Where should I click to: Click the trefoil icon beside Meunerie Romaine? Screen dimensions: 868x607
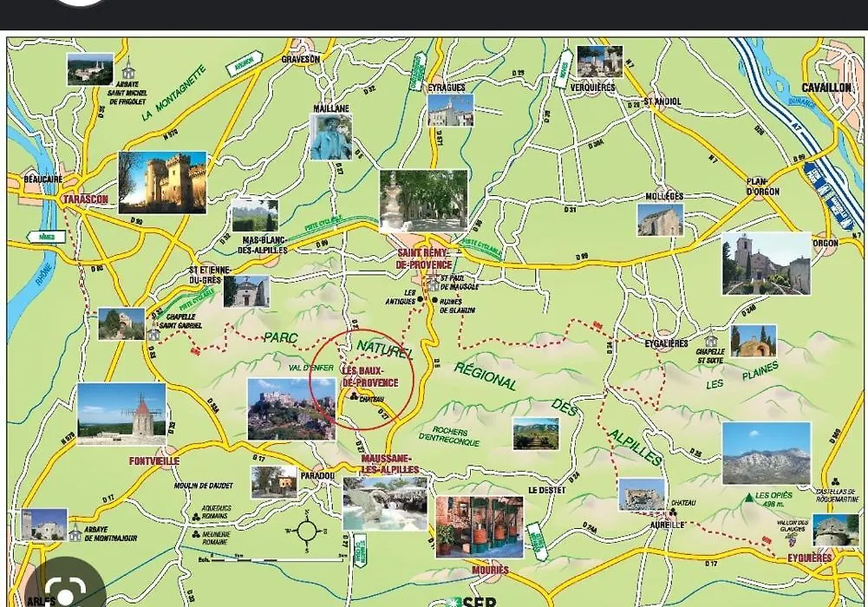[196, 535]
